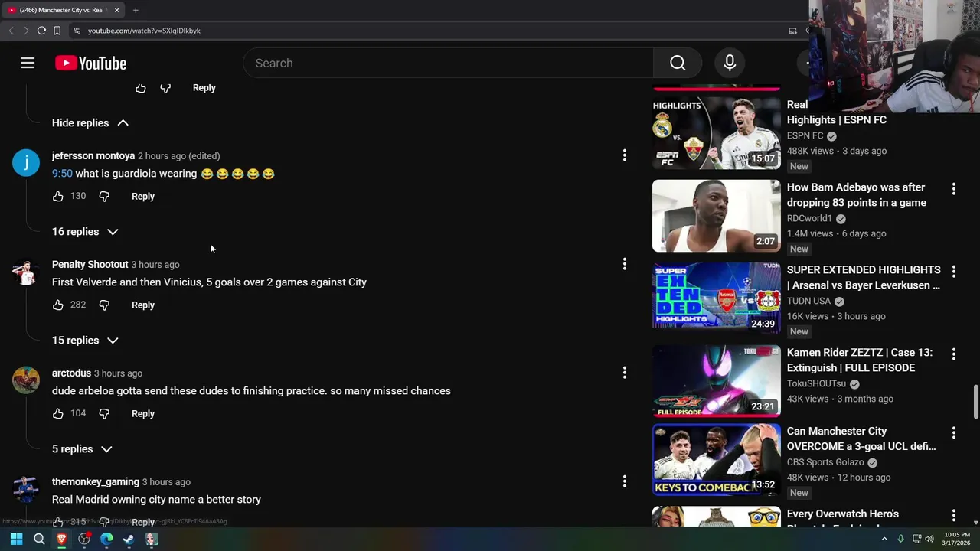This screenshot has height=551, width=980.
Task: Open action menu on jefersson montoya's comment
Action: [625, 155]
